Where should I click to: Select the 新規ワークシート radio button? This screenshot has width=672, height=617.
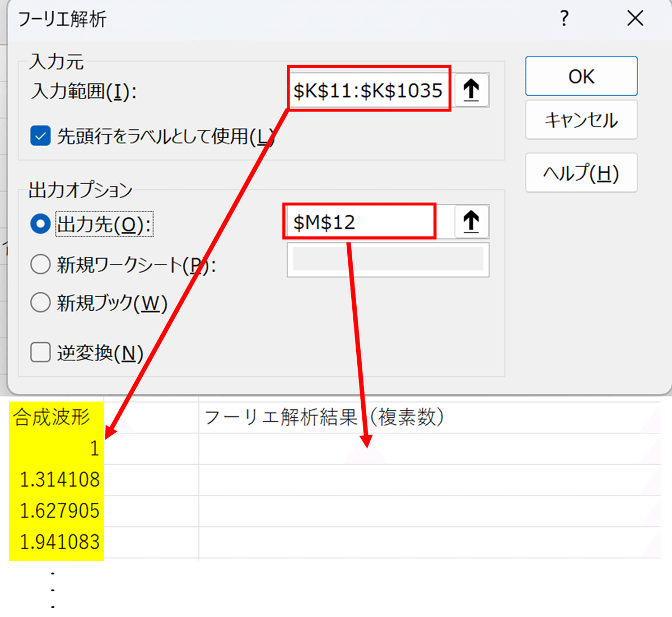[x=40, y=264]
